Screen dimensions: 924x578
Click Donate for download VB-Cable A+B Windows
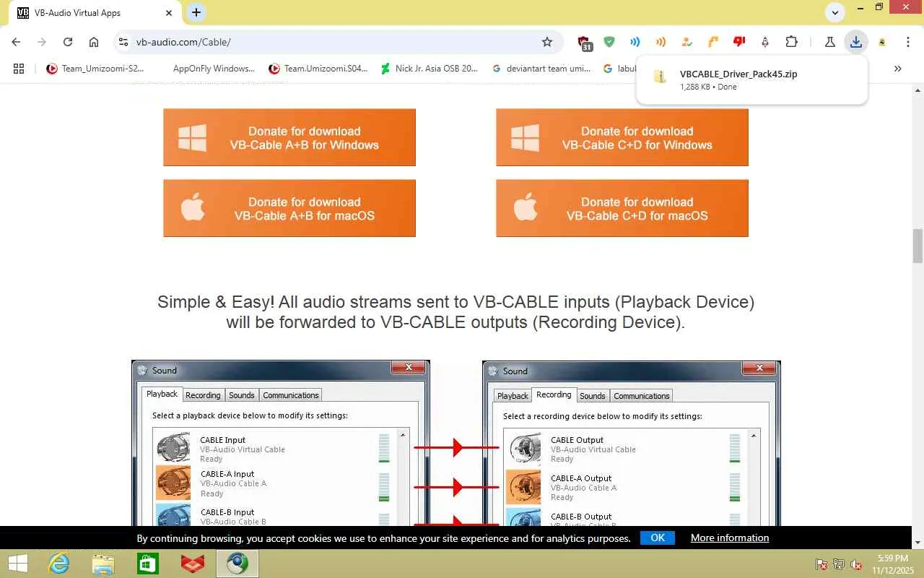(289, 137)
